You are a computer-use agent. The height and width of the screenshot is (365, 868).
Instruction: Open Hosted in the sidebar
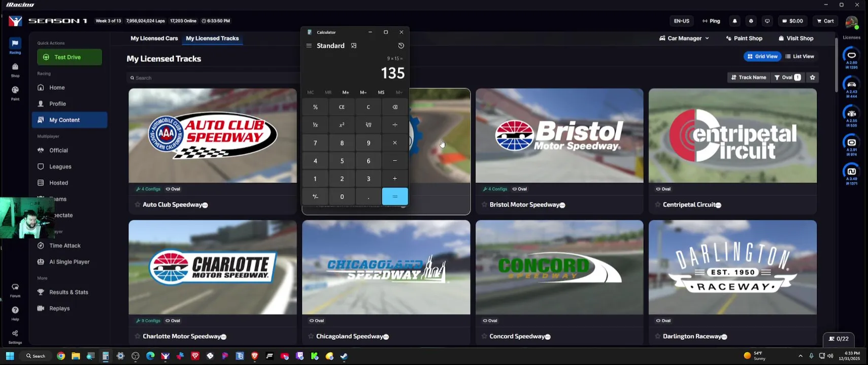tap(70, 183)
